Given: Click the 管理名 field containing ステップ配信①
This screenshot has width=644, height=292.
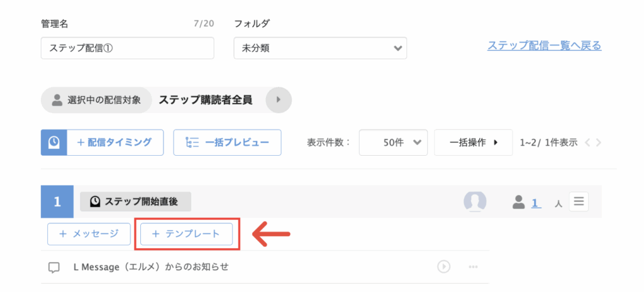Looking at the screenshot, I should [127, 48].
